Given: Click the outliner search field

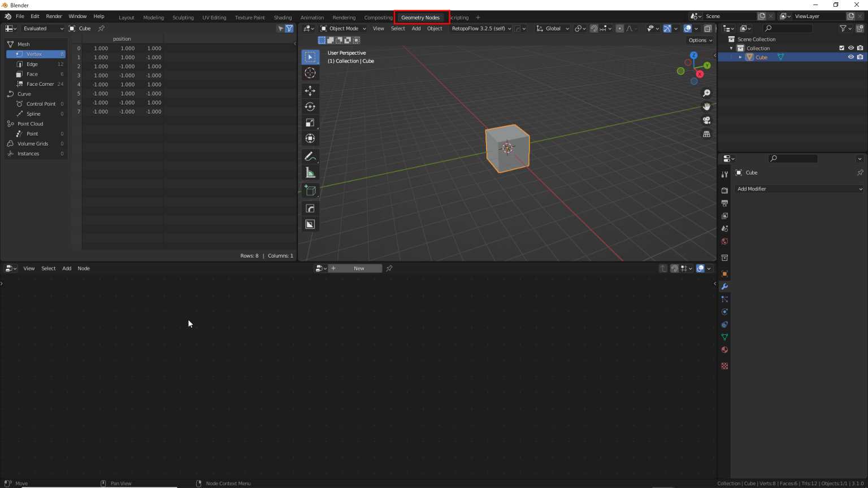Looking at the screenshot, I should pos(791,28).
